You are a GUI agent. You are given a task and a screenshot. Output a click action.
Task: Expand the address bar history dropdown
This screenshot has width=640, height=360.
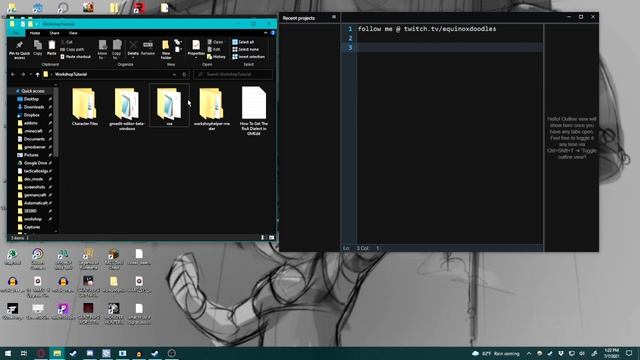174,75
